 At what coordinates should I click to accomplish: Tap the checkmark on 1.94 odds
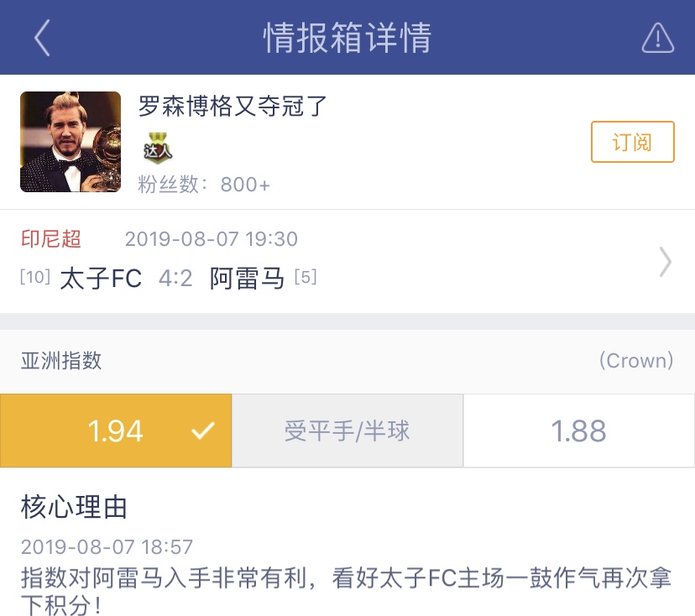coord(203,431)
